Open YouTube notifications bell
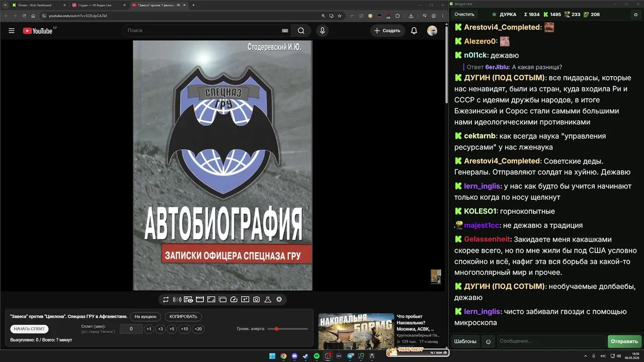 tap(414, 31)
